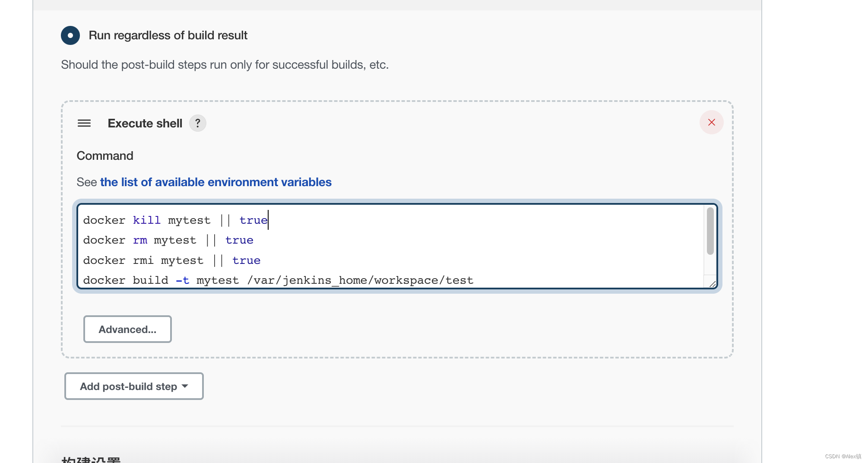This screenshot has width=868, height=463.
Task: Click the 'docker rm mytest || true' line
Action: 168,240
